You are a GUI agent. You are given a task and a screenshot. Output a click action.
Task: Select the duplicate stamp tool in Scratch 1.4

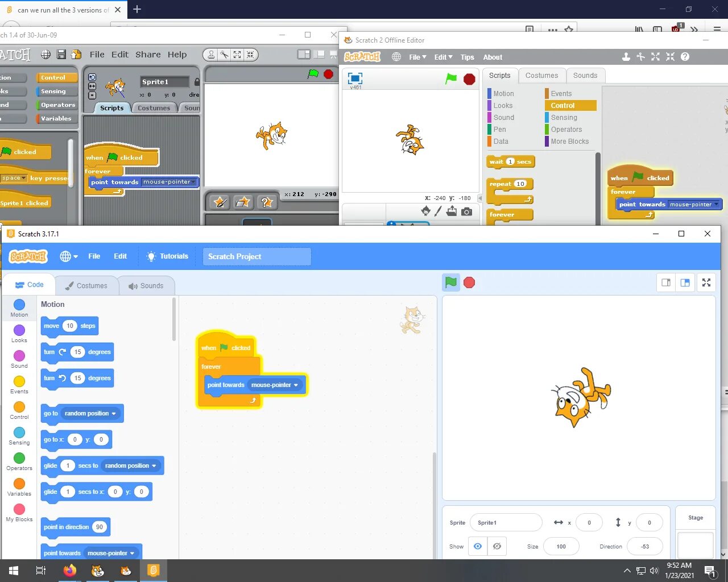pyautogui.click(x=212, y=55)
